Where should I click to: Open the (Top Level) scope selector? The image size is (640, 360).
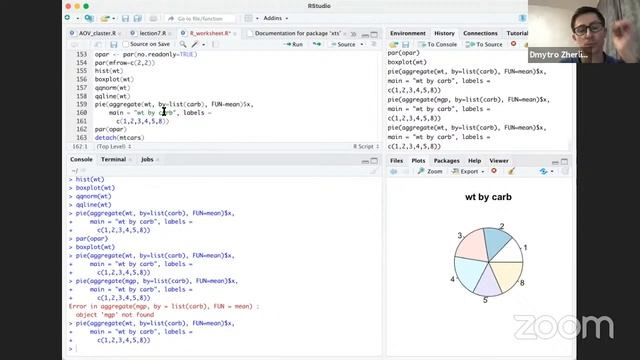[x=114, y=147]
